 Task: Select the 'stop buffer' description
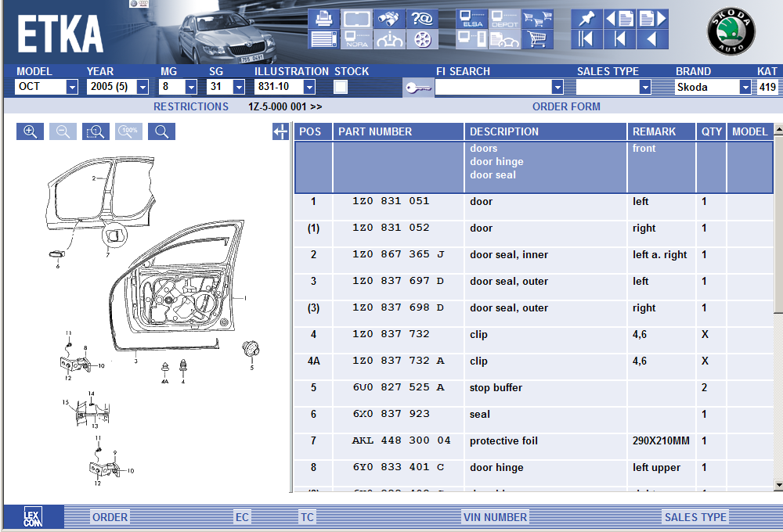(x=496, y=388)
